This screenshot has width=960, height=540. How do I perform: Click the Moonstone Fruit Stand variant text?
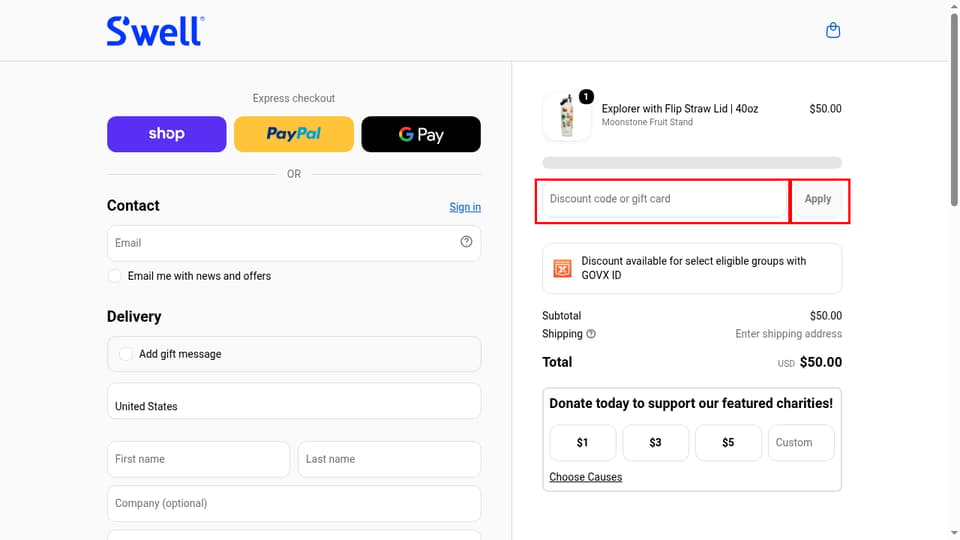pos(647,122)
